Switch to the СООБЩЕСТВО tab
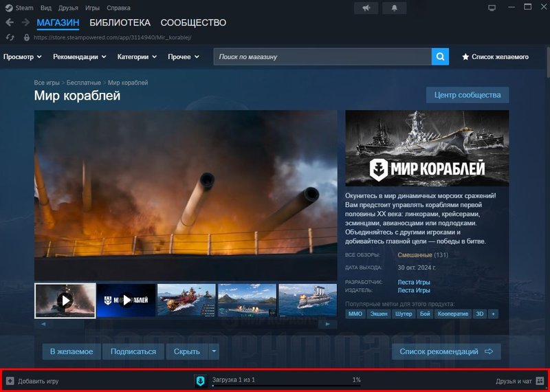 [193, 23]
